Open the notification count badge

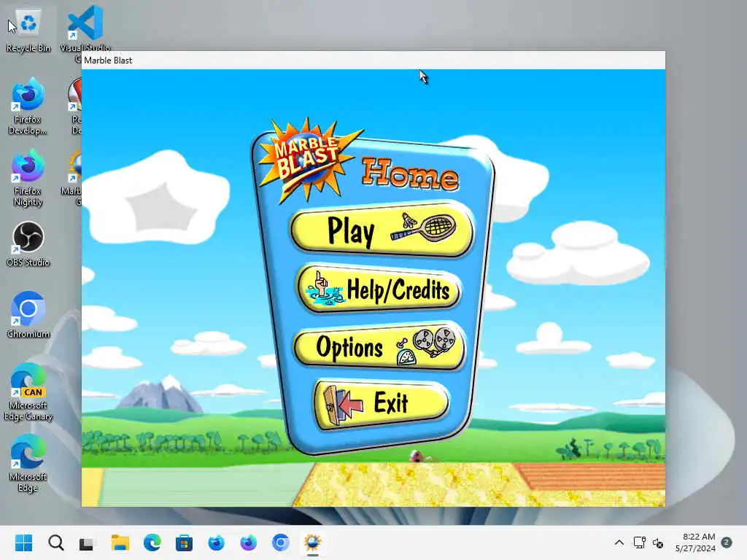(727, 542)
